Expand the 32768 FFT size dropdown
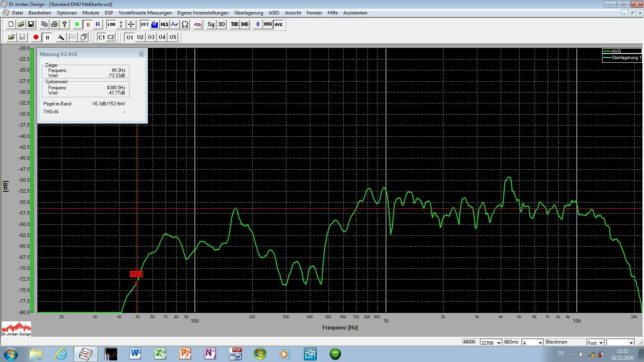644x362 pixels. 499,343
